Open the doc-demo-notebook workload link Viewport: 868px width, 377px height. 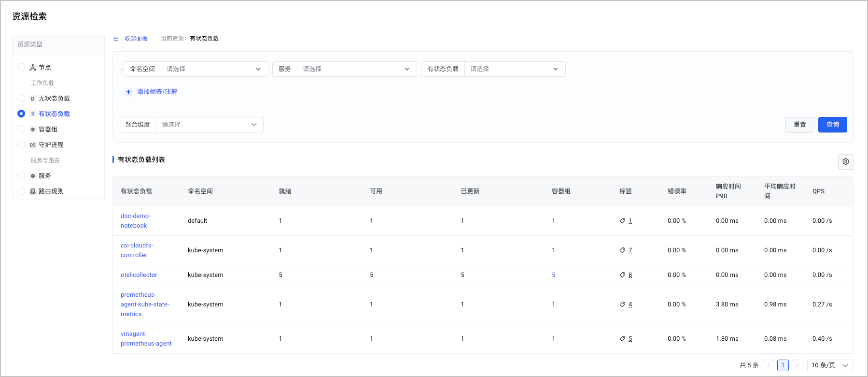(136, 221)
